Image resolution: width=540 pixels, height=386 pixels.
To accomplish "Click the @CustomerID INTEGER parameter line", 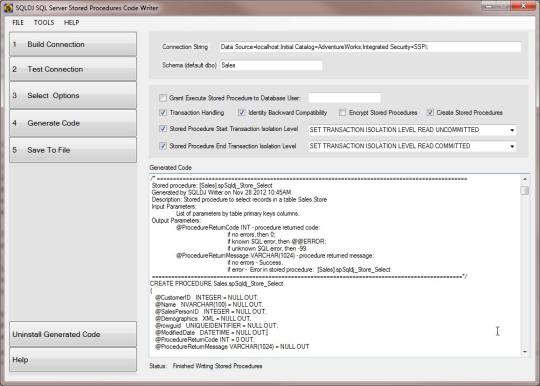I will pyautogui.click(x=206, y=298).
